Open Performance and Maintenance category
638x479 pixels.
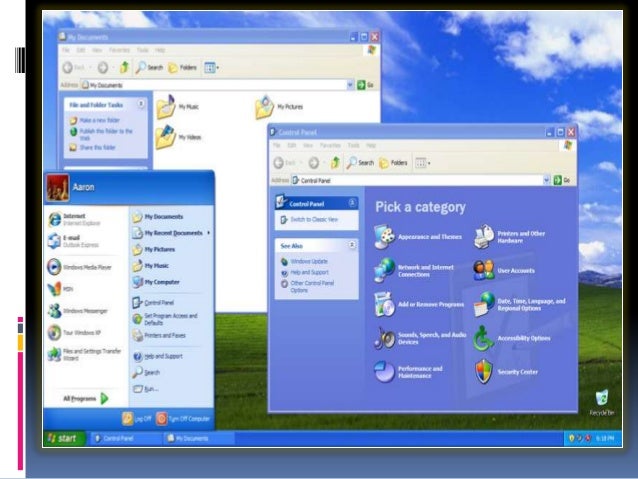pyautogui.click(x=409, y=372)
